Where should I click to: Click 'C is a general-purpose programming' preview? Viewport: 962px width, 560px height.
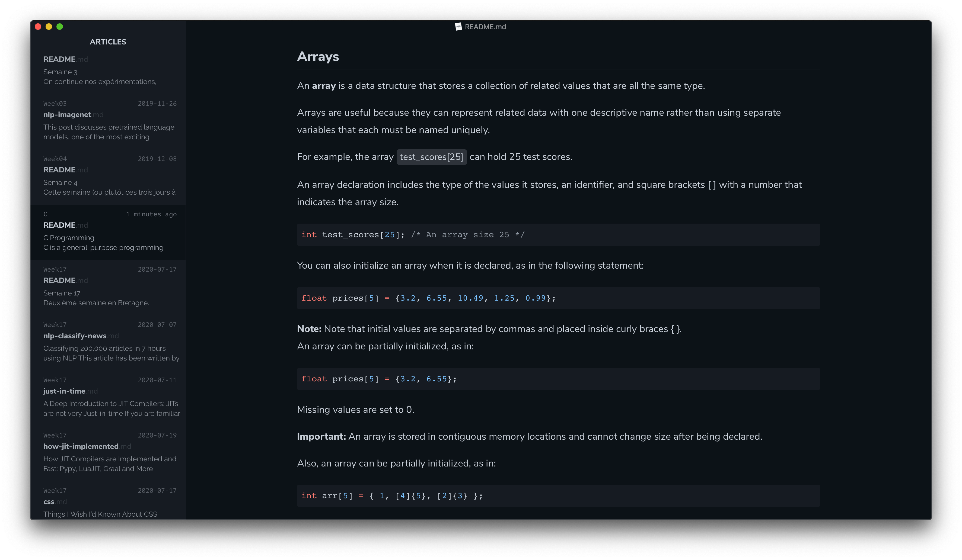103,247
